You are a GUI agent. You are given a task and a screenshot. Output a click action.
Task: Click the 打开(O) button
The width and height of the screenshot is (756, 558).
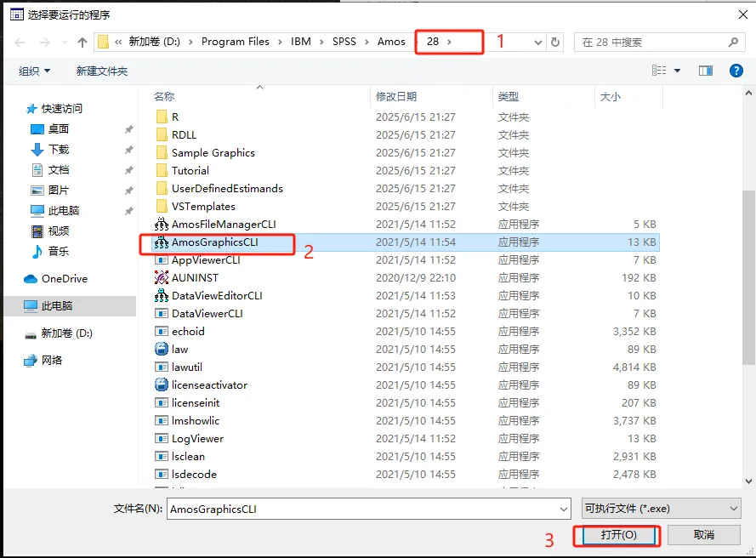(618, 535)
